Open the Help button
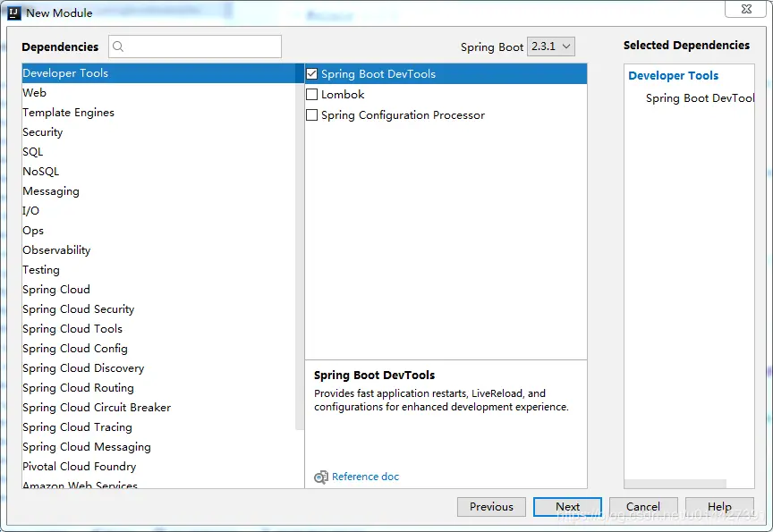The height and width of the screenshot is (532, 773). (719, 507)
